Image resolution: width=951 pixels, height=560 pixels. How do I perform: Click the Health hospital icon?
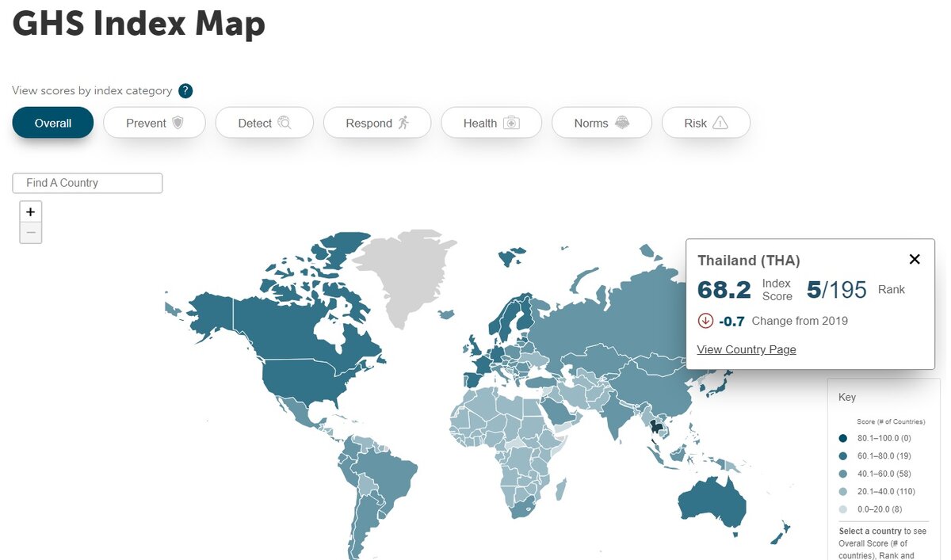[513, 123]
